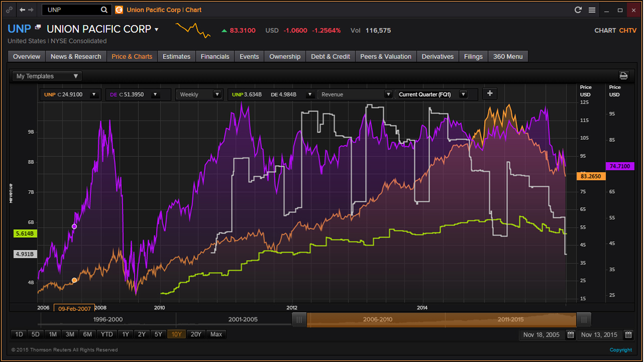Select the 1M time range

52,334
